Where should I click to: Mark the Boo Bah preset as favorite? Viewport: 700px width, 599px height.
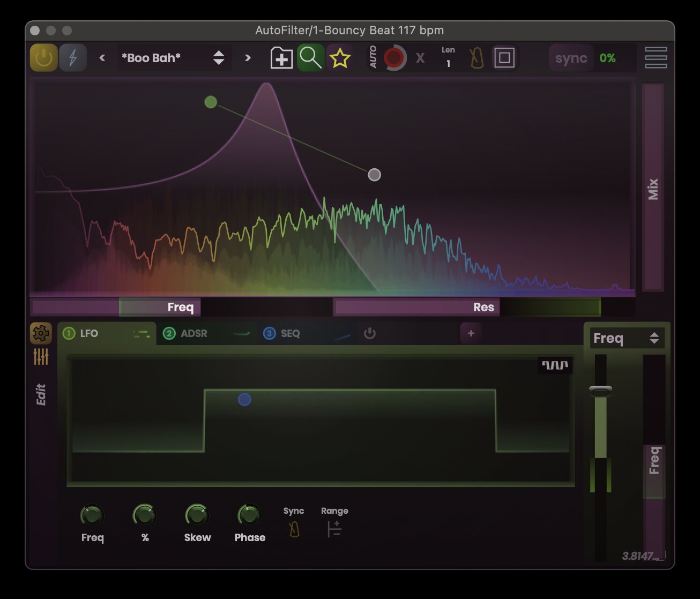pos(340,58)
